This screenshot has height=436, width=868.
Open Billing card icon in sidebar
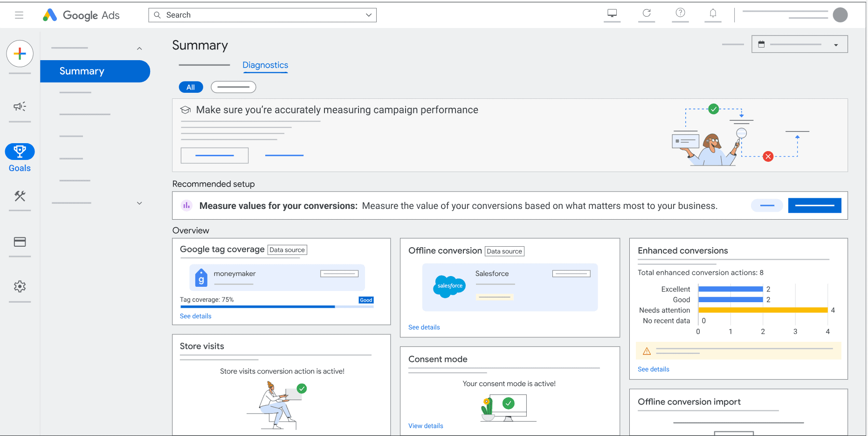[20, 242]
